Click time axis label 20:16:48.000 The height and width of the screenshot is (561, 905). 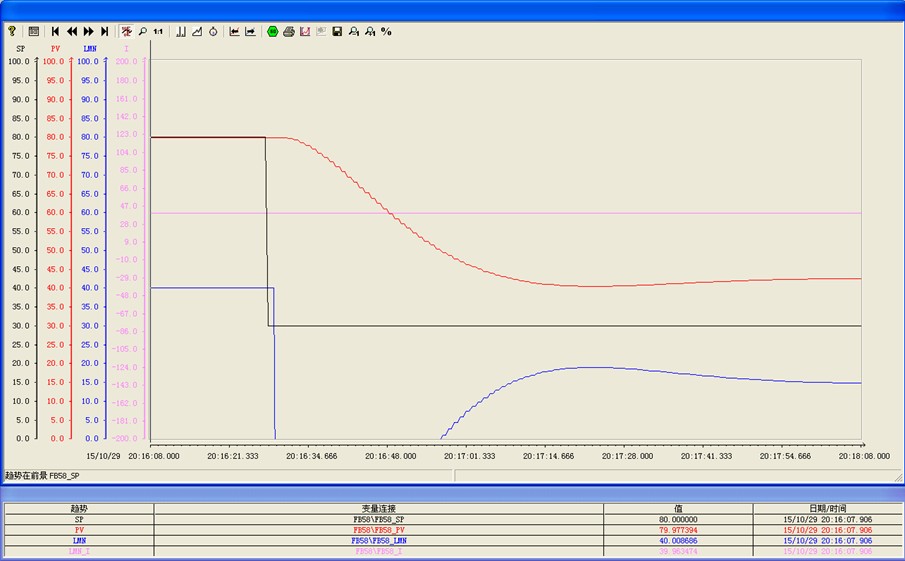(x=390, y=456)
